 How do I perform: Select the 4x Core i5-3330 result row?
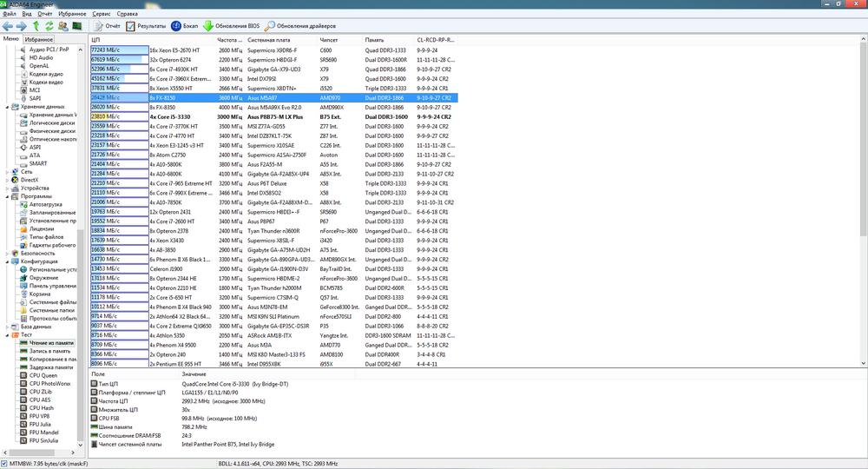[x=274, y=117]
